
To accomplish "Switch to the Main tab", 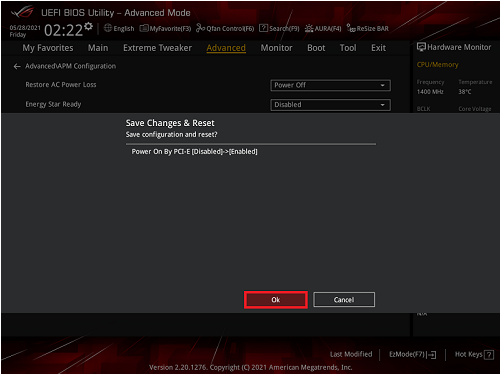I will (98, 48).
